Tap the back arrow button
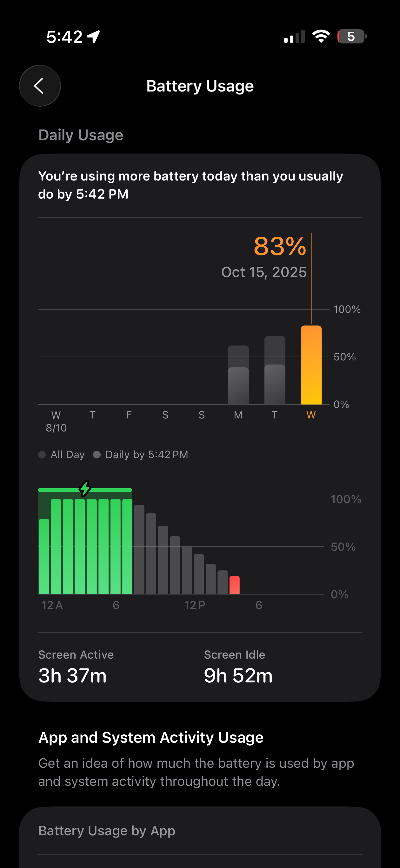 tap(40, 86)
